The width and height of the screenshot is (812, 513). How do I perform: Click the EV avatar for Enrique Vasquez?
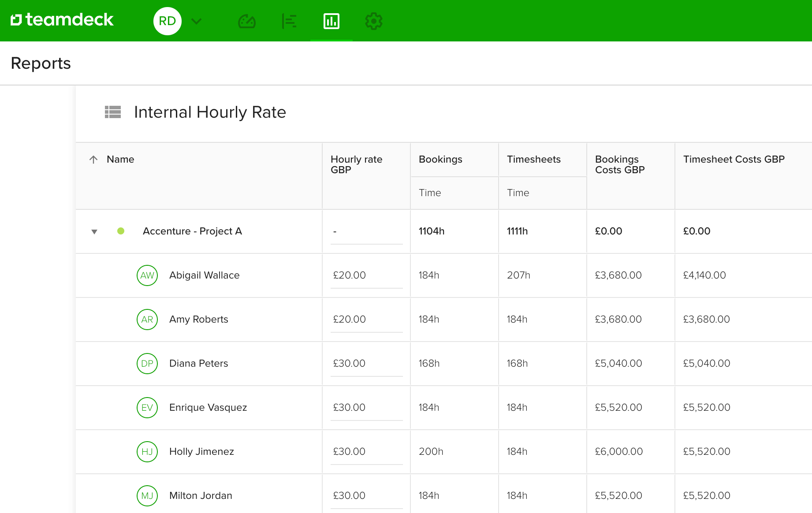[x=147, y=408]
